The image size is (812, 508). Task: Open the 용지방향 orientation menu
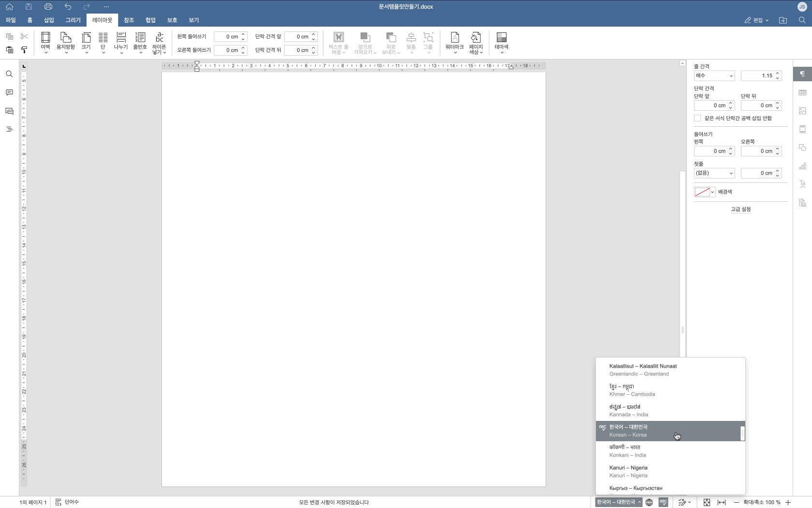coord(66,43)
